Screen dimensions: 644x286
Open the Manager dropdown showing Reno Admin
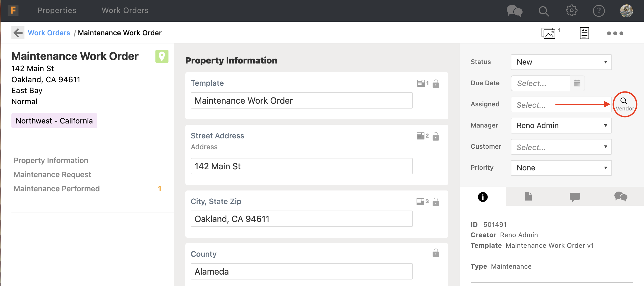pyautogui.click(x=561, y=126)
